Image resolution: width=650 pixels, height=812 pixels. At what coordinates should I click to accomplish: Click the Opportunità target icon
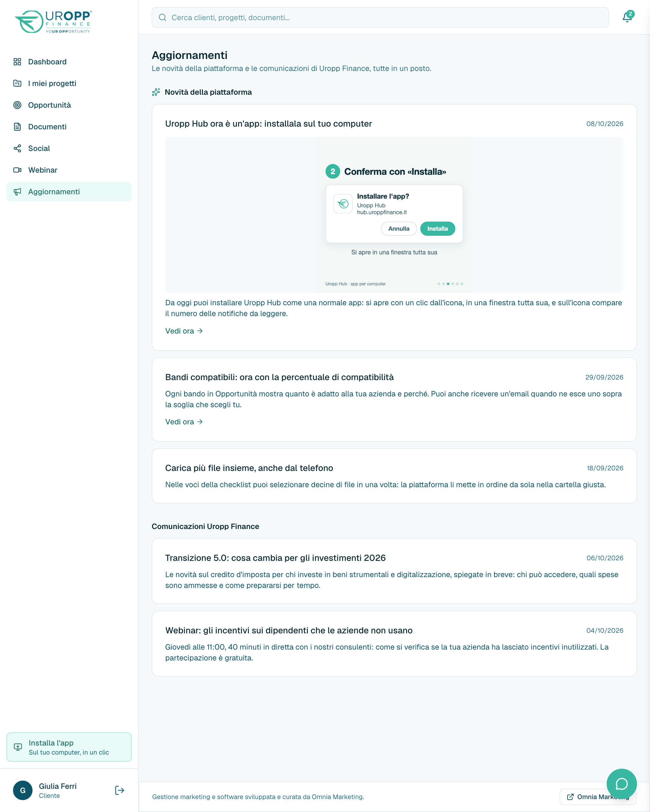pos(17,105)
